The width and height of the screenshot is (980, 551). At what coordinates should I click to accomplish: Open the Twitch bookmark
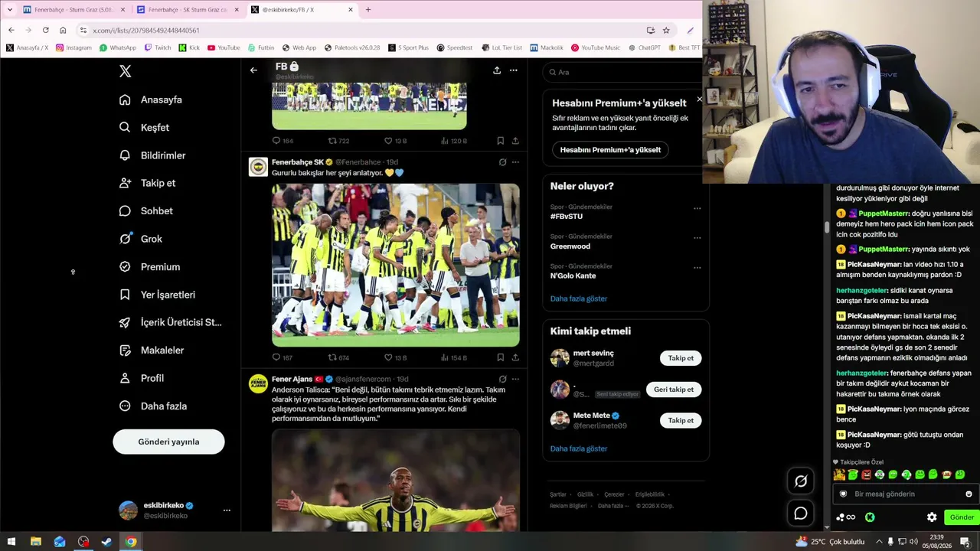pyautogui.click(x=157, y=47)
